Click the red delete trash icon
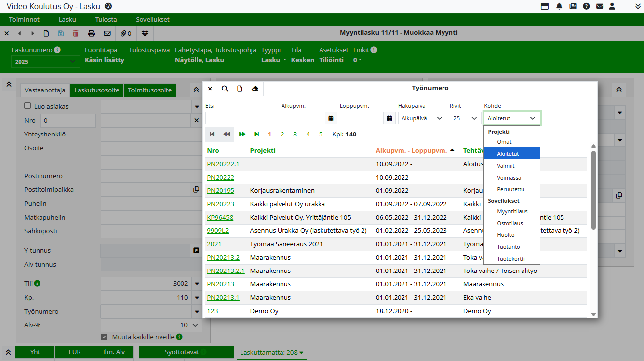644x361 pixels. [x=75, y=33]
